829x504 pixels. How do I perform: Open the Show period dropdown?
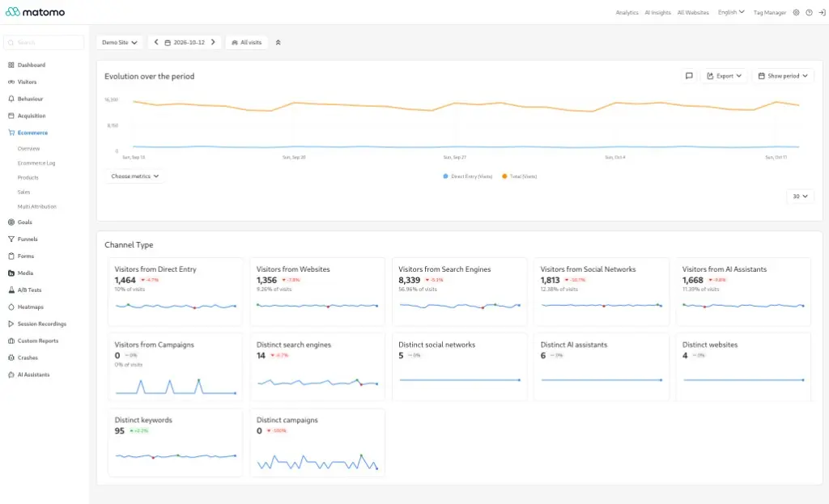point(783,76)
